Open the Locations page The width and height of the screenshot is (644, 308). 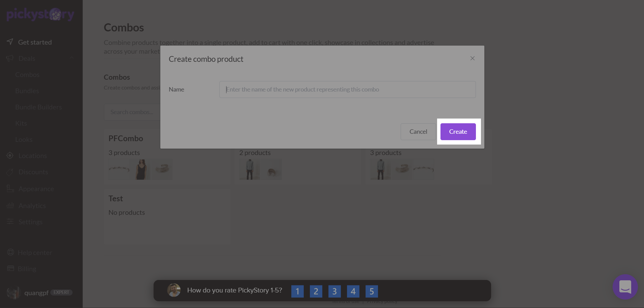(x=33, y=156)
